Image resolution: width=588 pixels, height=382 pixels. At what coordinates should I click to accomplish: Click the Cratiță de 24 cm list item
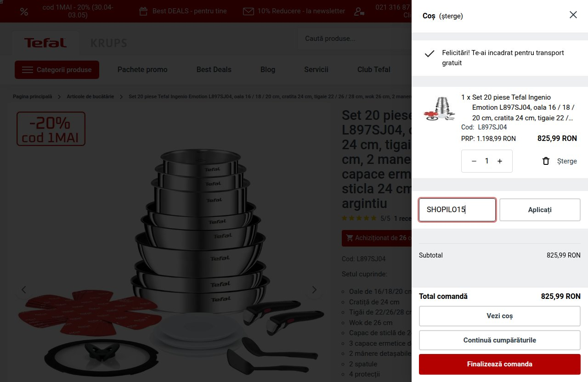pos(374,302)
